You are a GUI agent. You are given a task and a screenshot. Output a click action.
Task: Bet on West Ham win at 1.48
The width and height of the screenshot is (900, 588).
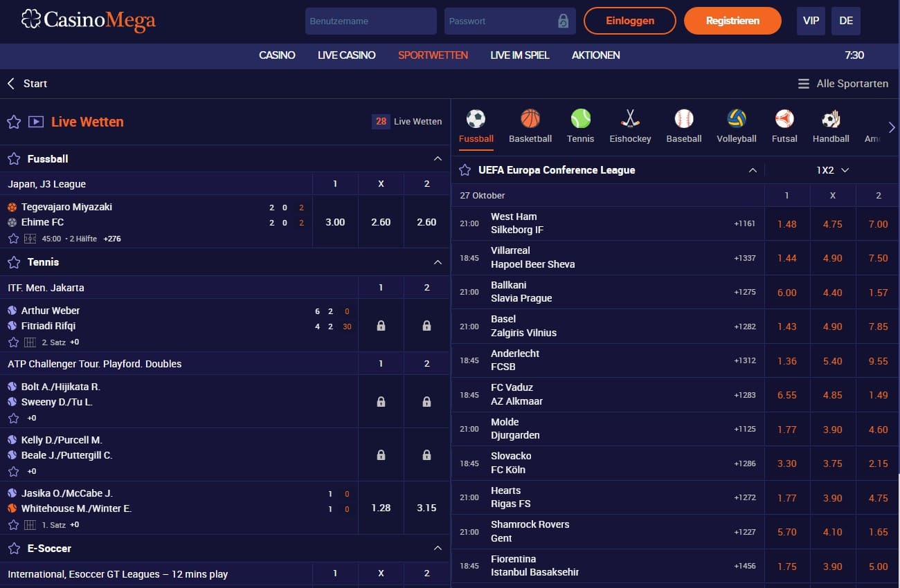click(x=787, y=223)
